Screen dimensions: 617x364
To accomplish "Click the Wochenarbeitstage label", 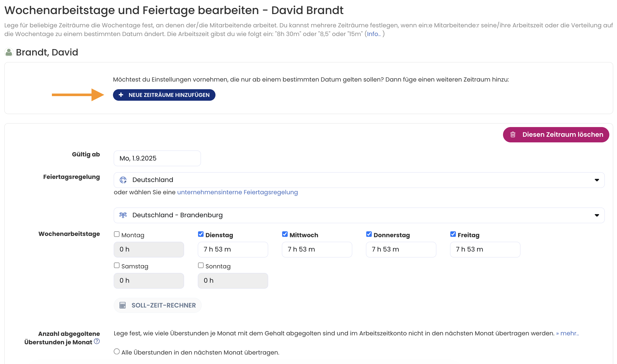I will [69, 234].
